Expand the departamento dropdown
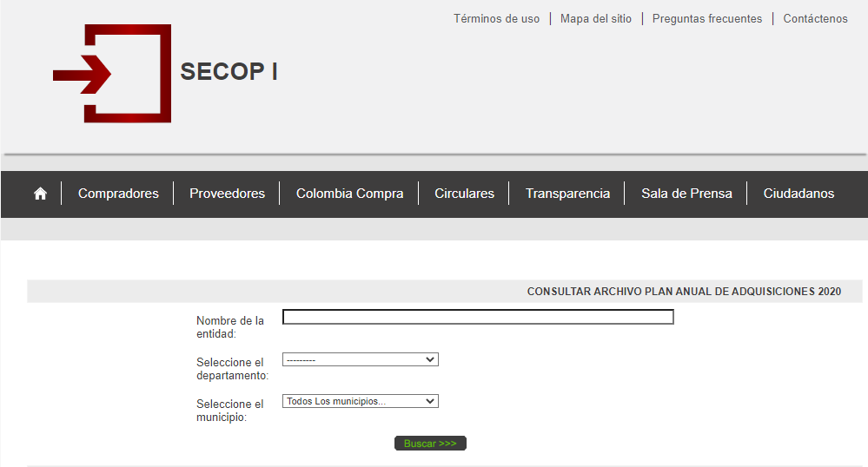Viewport: 868px width, 467px height. pyautogui.click(x=361, y=359)
